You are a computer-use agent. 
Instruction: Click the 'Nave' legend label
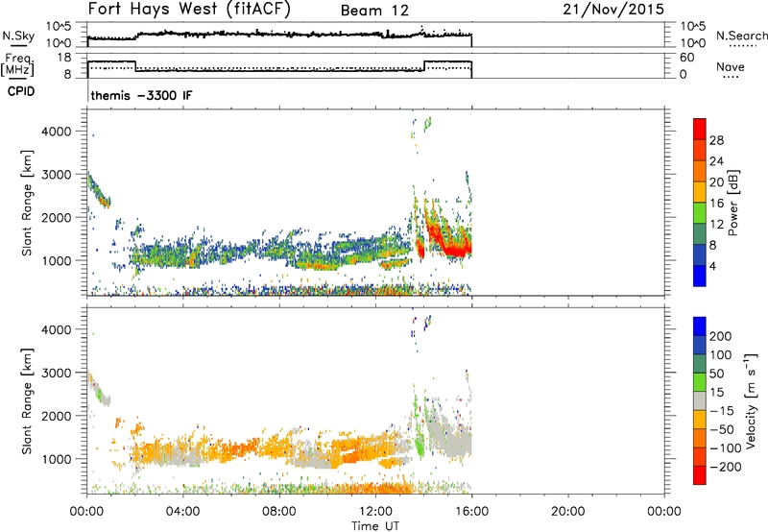pos(731,67)
